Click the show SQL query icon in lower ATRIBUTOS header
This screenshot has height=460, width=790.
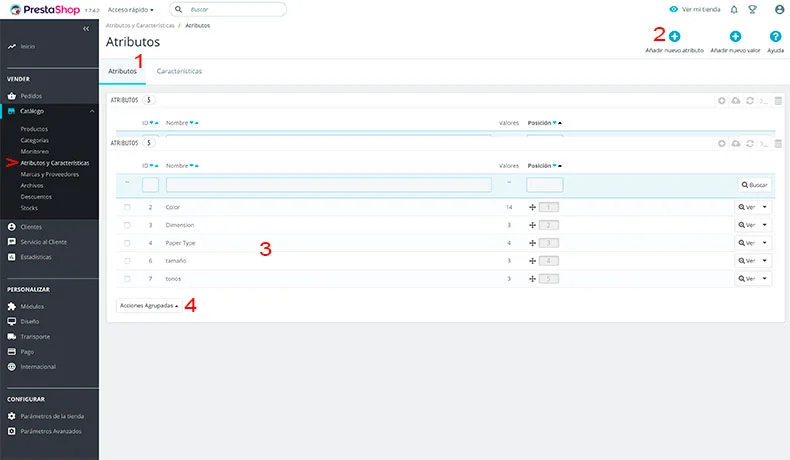764,144
